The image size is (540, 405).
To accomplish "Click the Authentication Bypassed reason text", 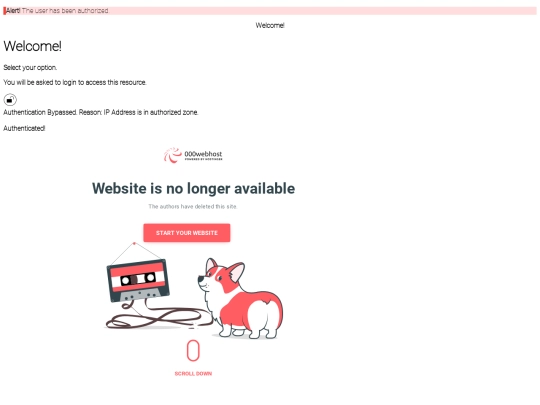I will [101, 112].
